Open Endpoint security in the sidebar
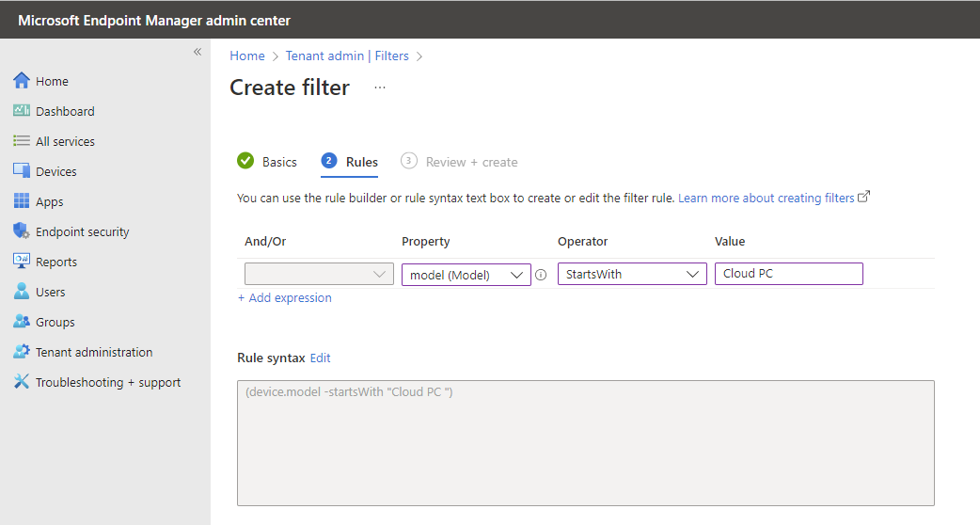 point(83,231)
